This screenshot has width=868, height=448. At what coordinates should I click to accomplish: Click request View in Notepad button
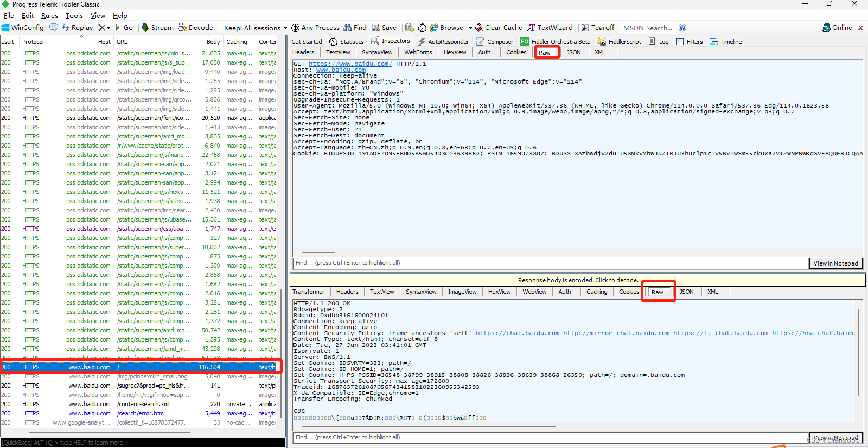[x=835, y=263]
